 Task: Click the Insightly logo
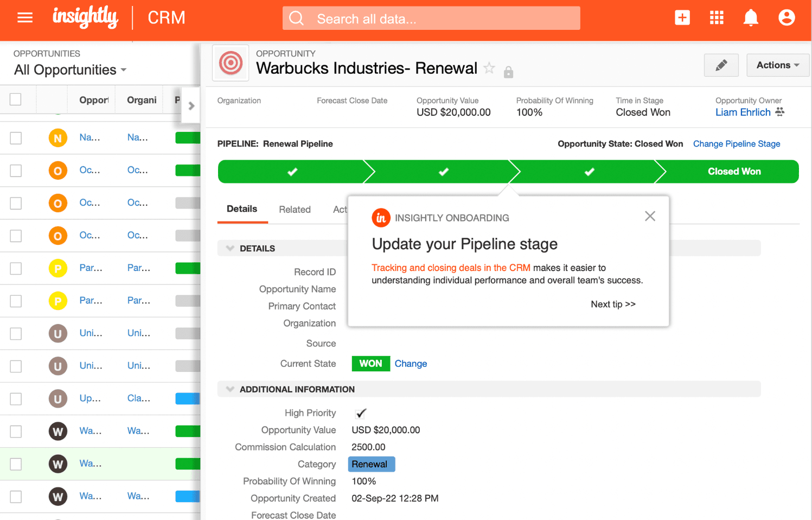click(x=85, y=17)
